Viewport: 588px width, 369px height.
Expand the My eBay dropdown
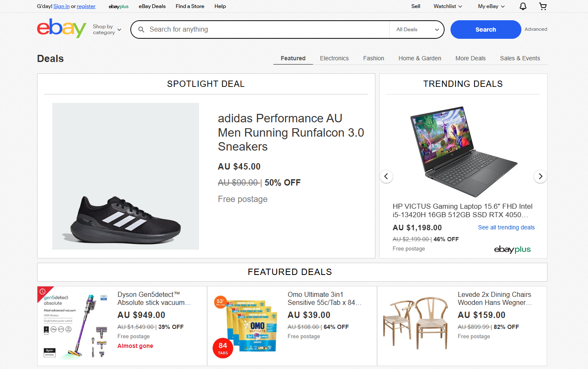491,6
